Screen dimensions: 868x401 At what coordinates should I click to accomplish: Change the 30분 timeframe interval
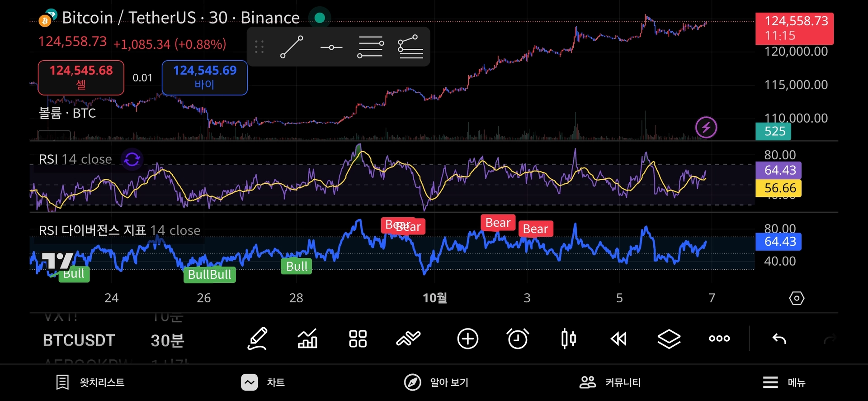click(x=167, y=340)
